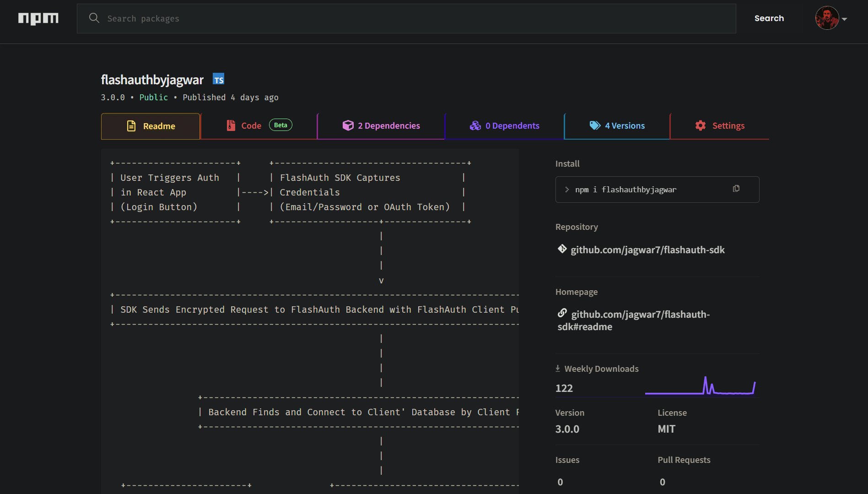Switch to the 2 Dependencies tab
Viewport: 868px width, 494px height.
pyautogui.click(x=381, y=125)
